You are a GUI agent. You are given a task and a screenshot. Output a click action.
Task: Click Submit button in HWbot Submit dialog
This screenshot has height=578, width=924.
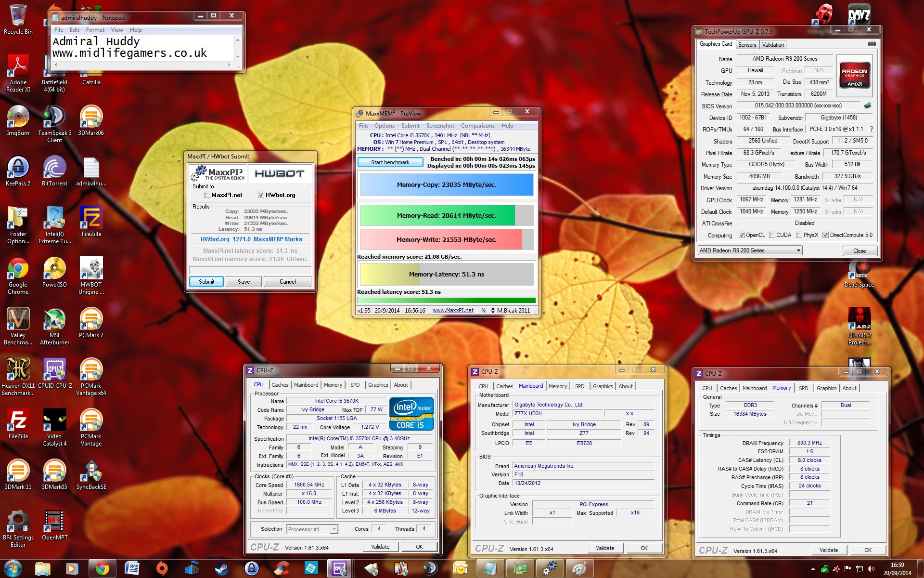click(x=206, y=282)
